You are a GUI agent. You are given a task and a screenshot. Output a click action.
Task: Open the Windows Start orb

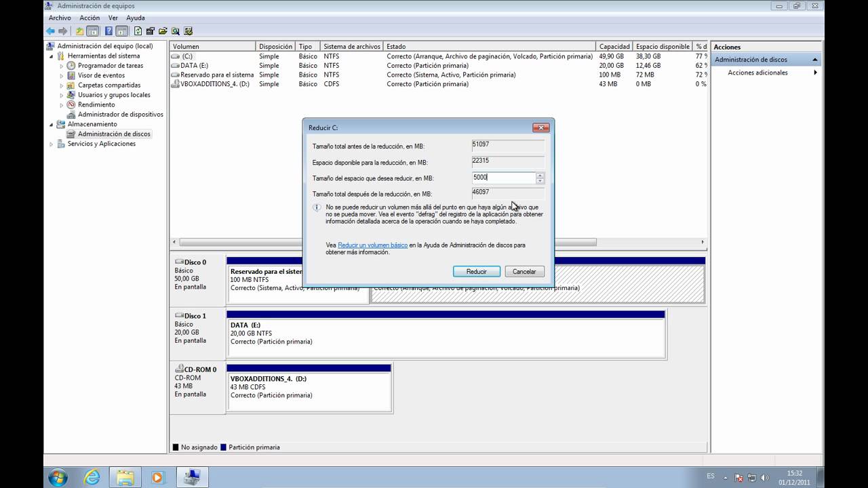click(58, 477)
